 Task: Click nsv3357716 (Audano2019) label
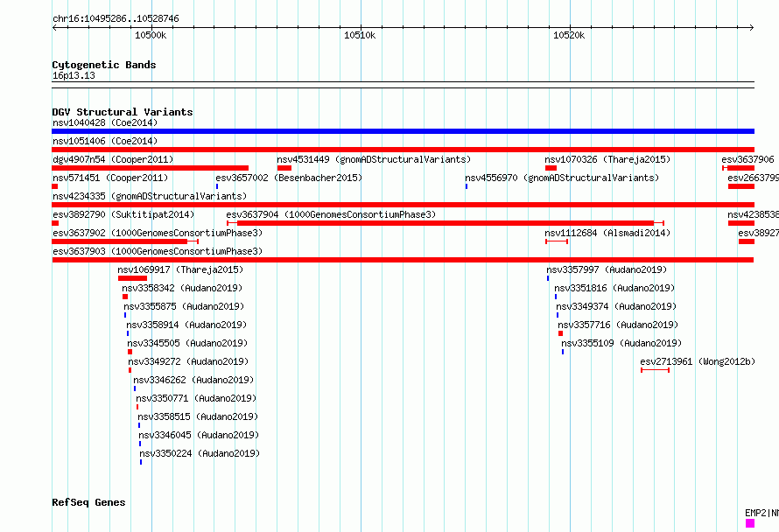coord(618,325)
